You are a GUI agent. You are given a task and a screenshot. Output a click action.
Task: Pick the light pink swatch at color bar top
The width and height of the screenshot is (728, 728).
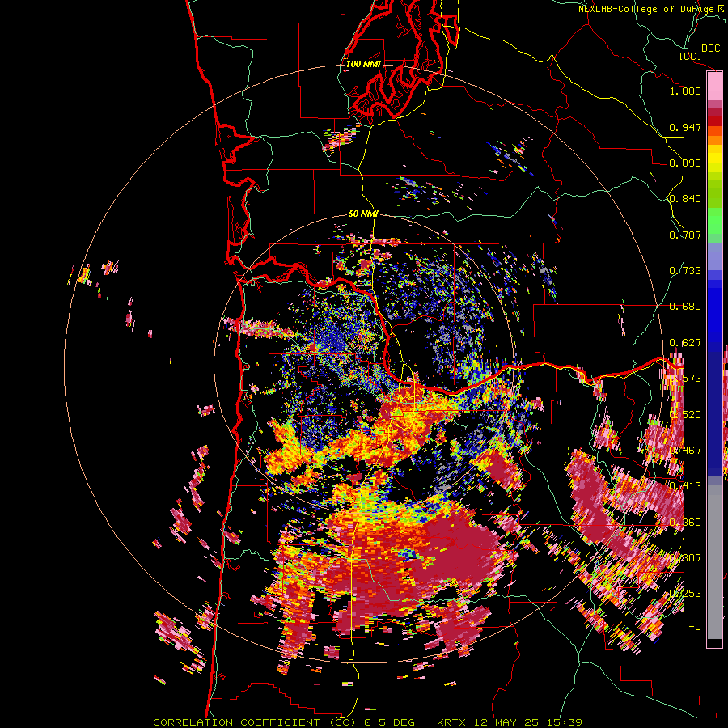click(714, 86)
